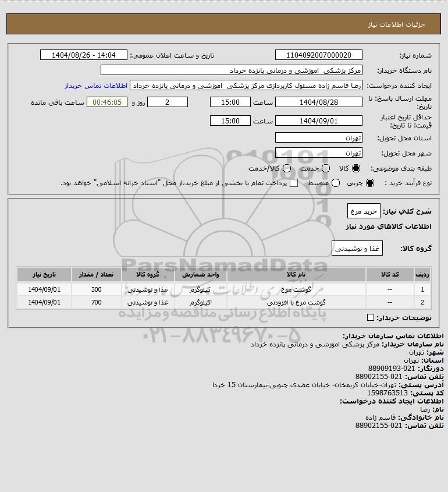The height and width of the screenshot is (492, 448).
Task: Choose the متوسط purchase process option
Action: click(336, 183)
